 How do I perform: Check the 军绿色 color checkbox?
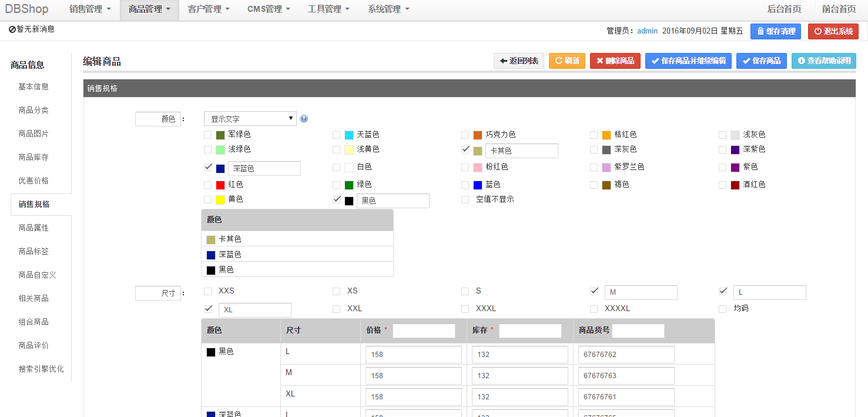207,135
